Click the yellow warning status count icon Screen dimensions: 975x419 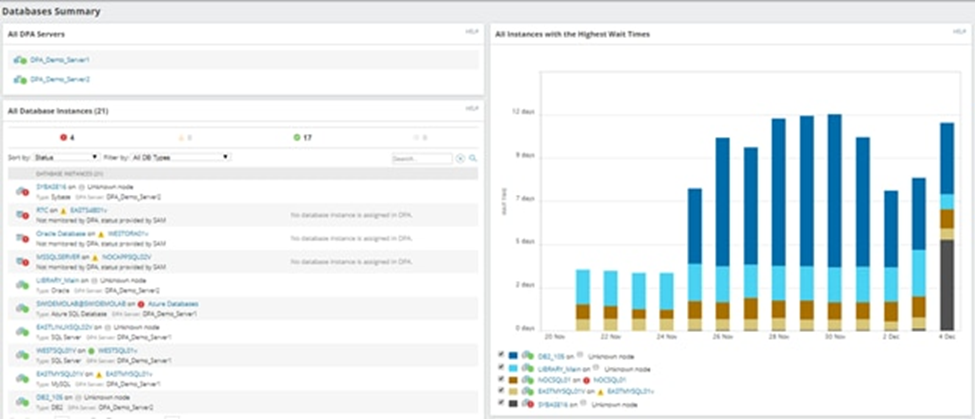tap(182, 137)
